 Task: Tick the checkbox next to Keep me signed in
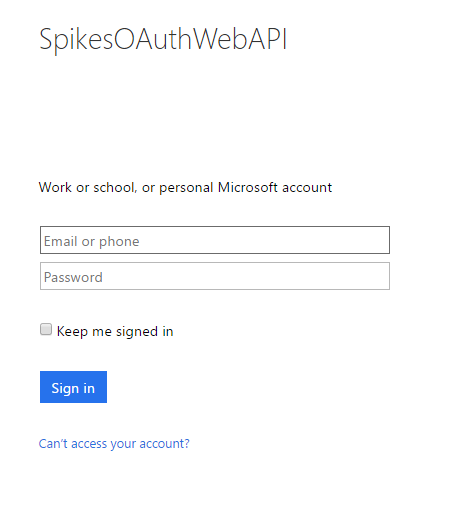click(46, 329)
